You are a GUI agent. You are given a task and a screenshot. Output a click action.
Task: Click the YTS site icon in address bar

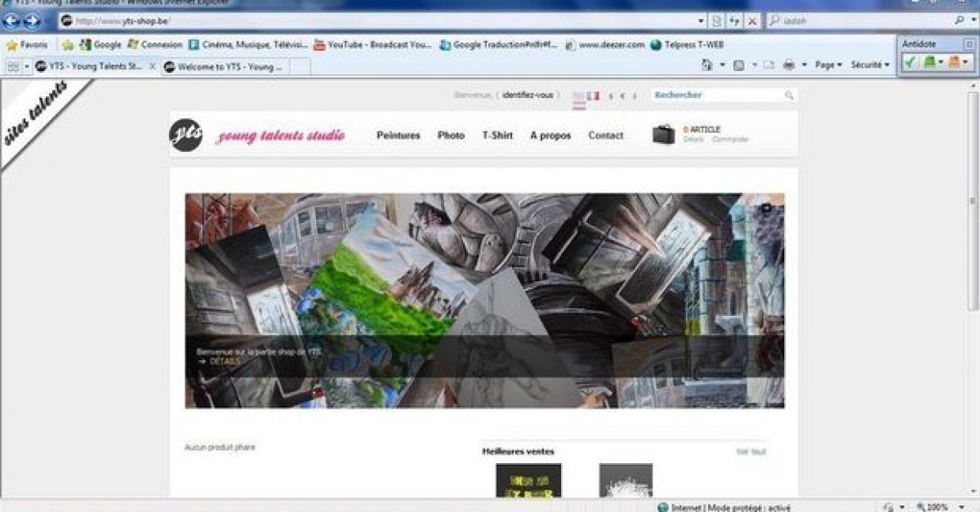coord(67,20)
